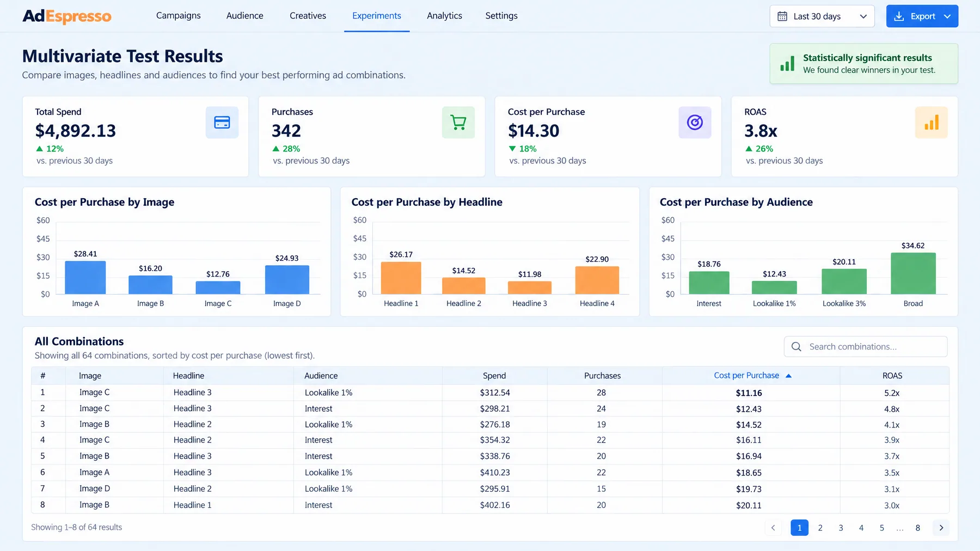
Task: Click the sort arrow beside Cost per Purchase header
Action: tap(788, 376)
